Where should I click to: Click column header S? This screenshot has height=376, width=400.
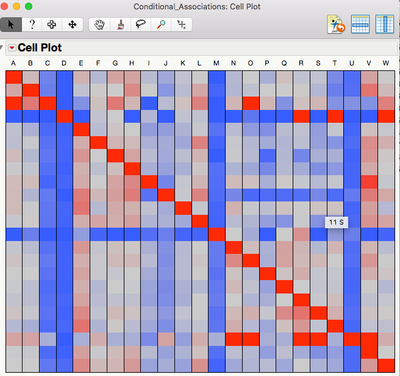(x=318, y=63)
